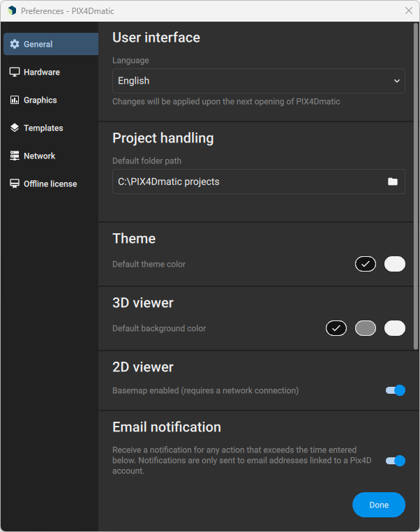The width and height of the screenshot is (420, 532).
Task: Choose black 3D viewer background color
Action: 336,328
